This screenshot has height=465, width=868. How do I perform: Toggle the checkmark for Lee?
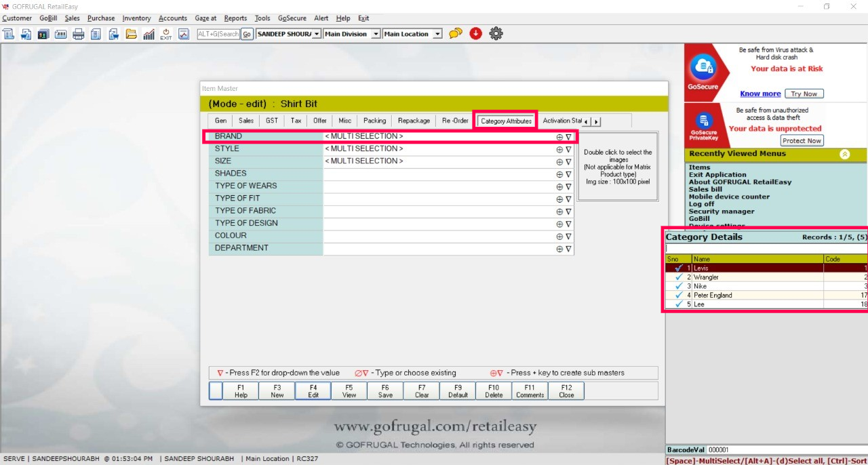(678, 304)
